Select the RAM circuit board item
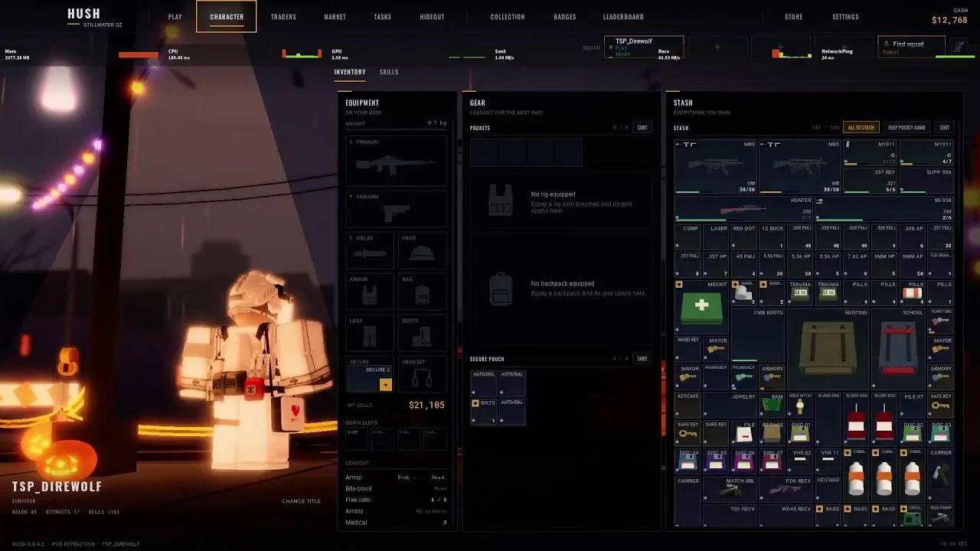The width and height of the screenshot is (980, 551). pos(771,406)
